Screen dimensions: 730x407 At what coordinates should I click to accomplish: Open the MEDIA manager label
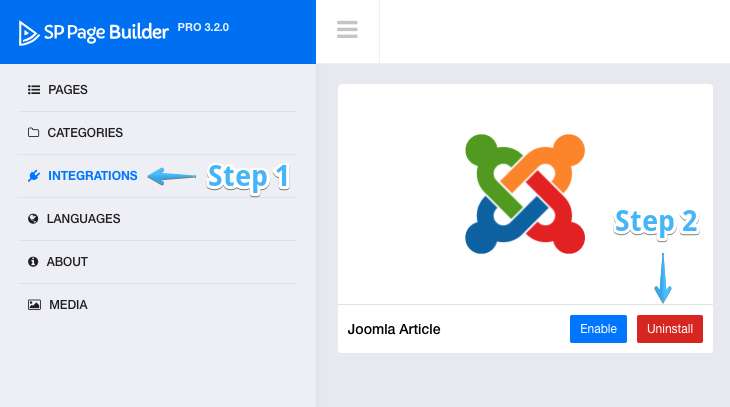pos(68,305)
